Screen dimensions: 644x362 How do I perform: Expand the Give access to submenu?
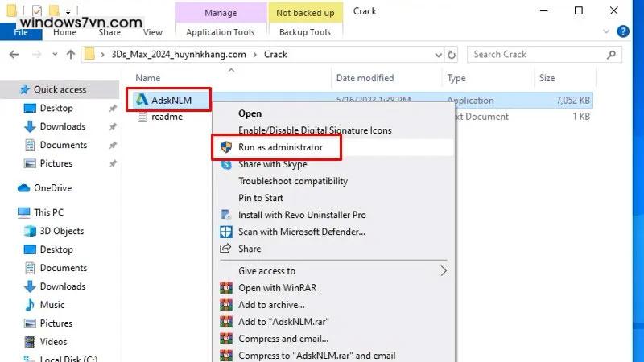click(443, 271)
